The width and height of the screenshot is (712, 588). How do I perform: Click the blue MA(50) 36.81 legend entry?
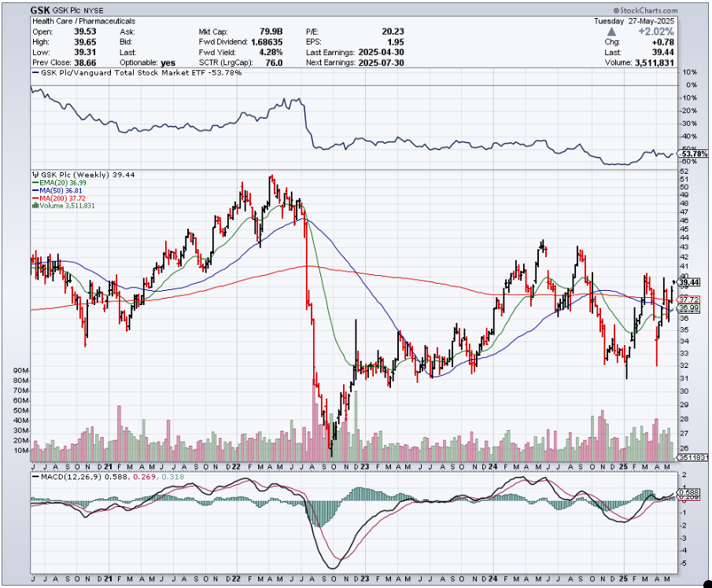point(57,190)
